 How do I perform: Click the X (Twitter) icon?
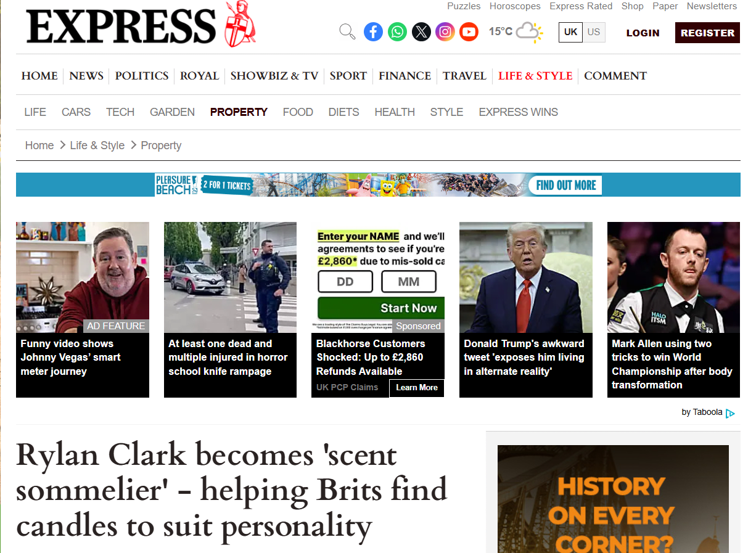coord(421,31)
